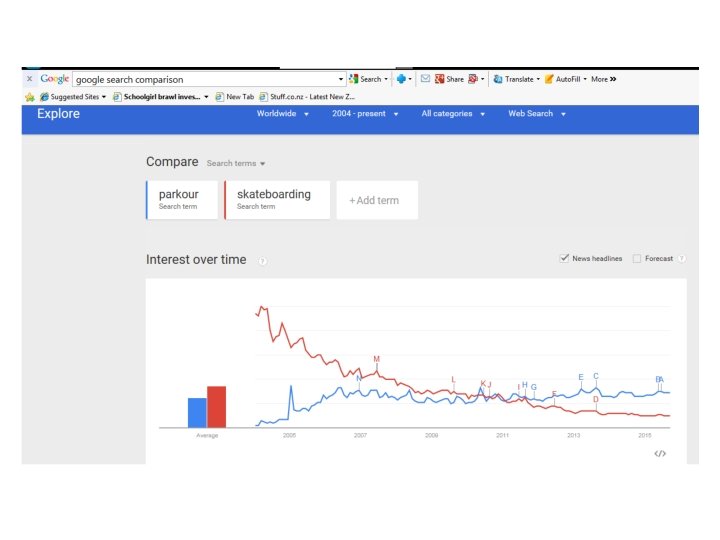Open the Stuff.co.nz favorites bookmark
This screenshot has width=720, height=540.
(307, 97)
